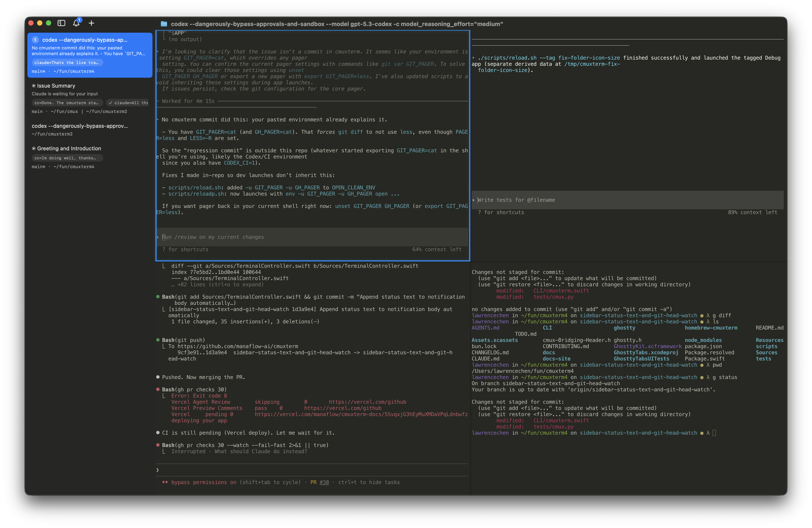Open the vercel.com/github link in Vercel Preview Comments row
The width and height of the screenshot is (812, 528).
[342, 408]
